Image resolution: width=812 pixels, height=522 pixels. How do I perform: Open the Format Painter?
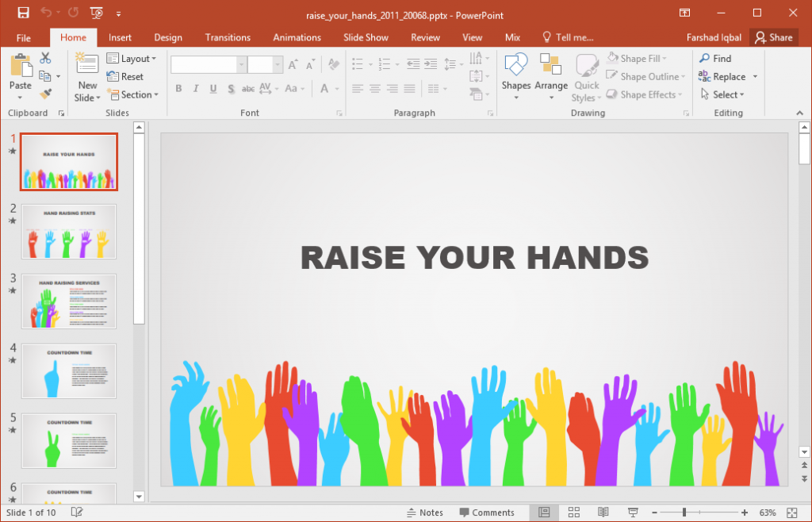tap(46, 94)
